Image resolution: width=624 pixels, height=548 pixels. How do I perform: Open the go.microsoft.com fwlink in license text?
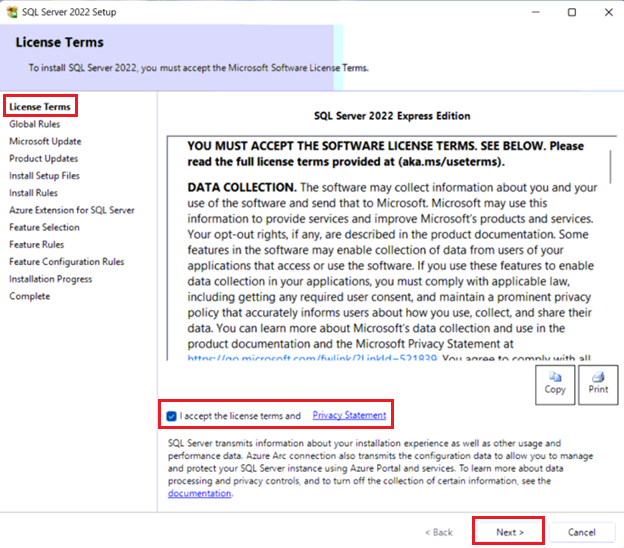coord(312,357)
